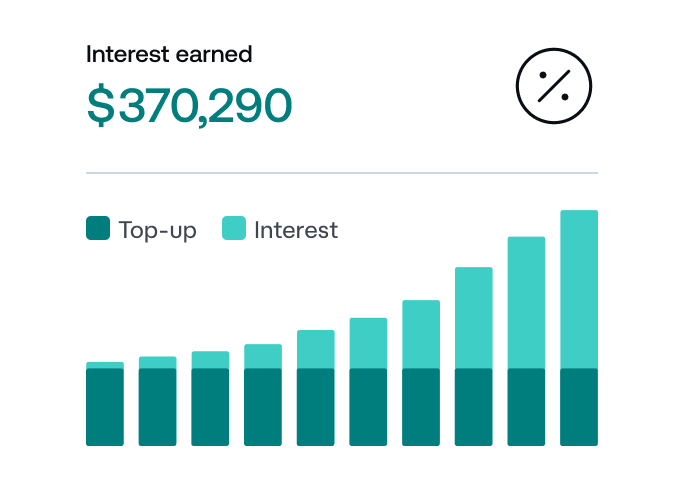This screenshot has height=482, width=684.
Task: Click the percent icon in the circle
Action: coord(553,88)
